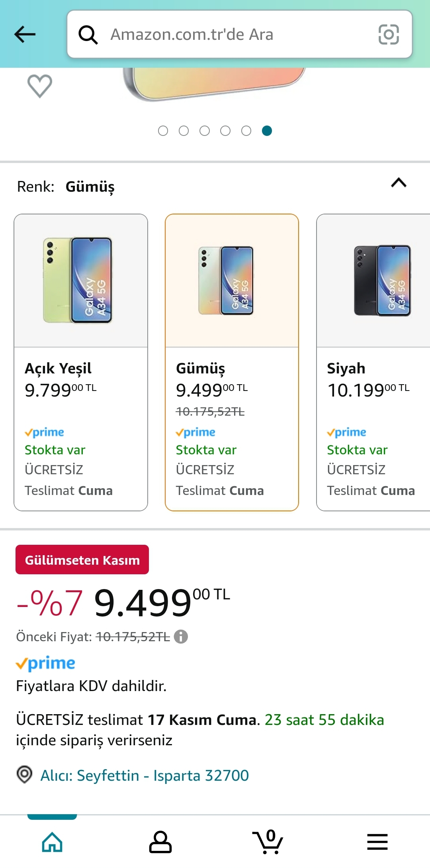Tap the Gülümseten Kasım deal badge
The height and width of the screenshot is (868, 430).
tap(82, 560)
